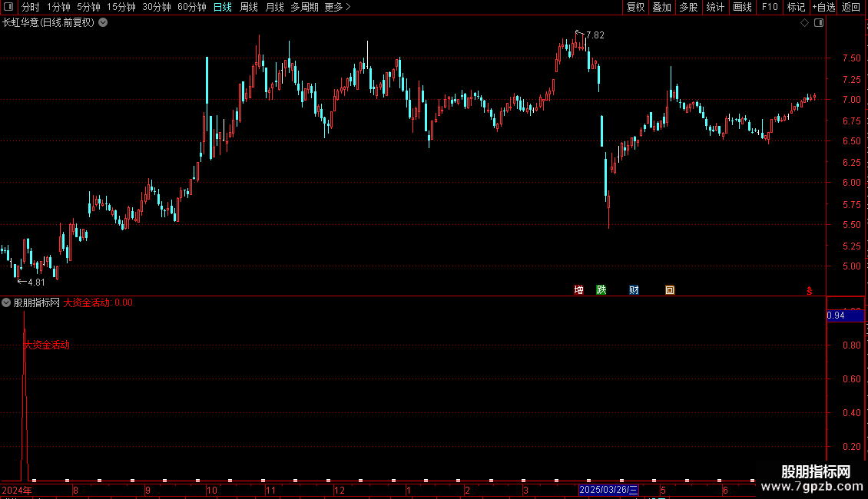
Task: Open F10 company information
Action: point(770,7)
